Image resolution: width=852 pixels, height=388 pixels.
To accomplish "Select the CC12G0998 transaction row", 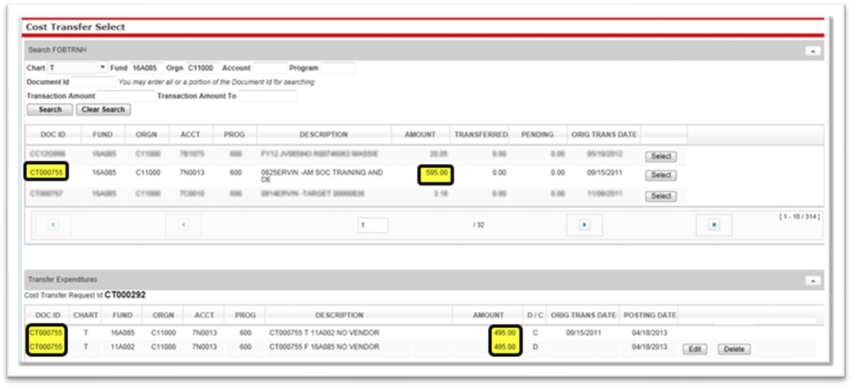I will pos(661,156).
